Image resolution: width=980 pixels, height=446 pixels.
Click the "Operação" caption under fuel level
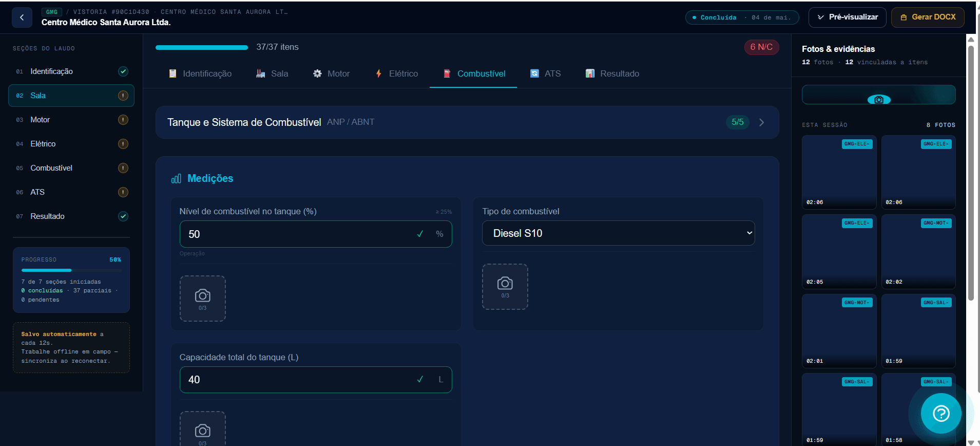(192, 253)
